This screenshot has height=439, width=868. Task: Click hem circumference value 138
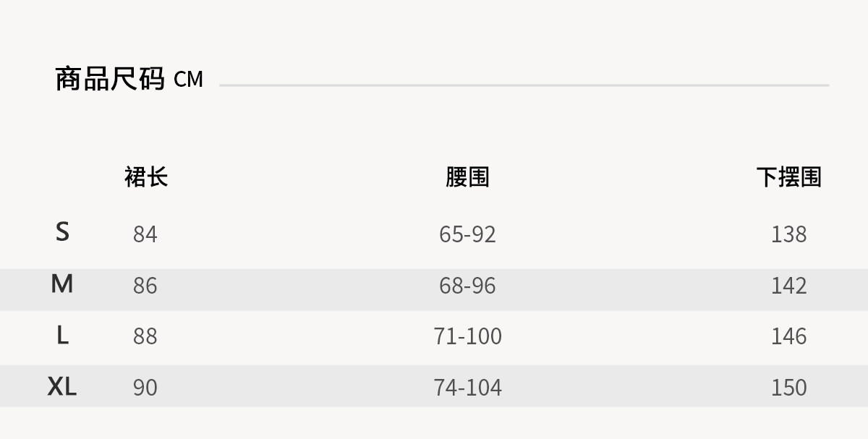click(788, 234)
